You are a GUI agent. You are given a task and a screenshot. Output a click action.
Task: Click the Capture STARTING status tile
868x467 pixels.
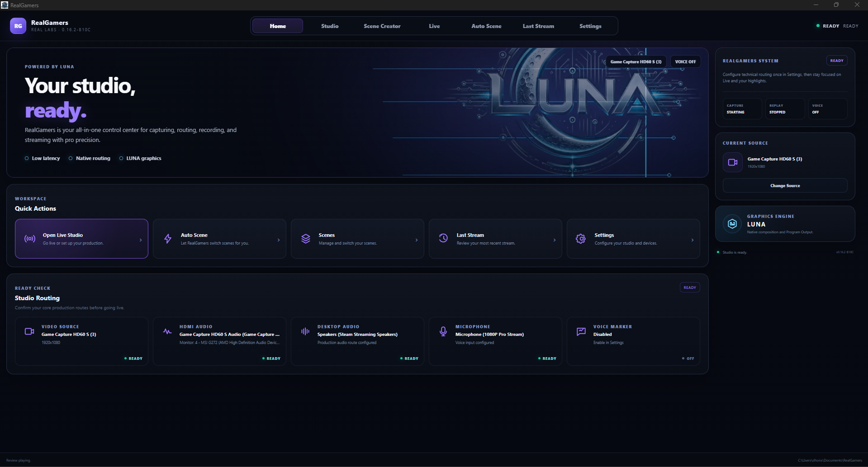coord(742,108)
